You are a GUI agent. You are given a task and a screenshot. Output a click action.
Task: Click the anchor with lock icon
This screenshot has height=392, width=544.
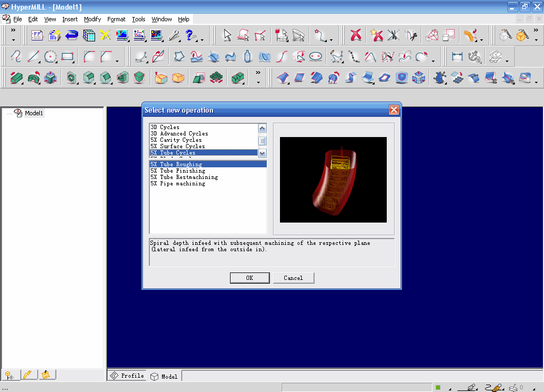(474, 56)
